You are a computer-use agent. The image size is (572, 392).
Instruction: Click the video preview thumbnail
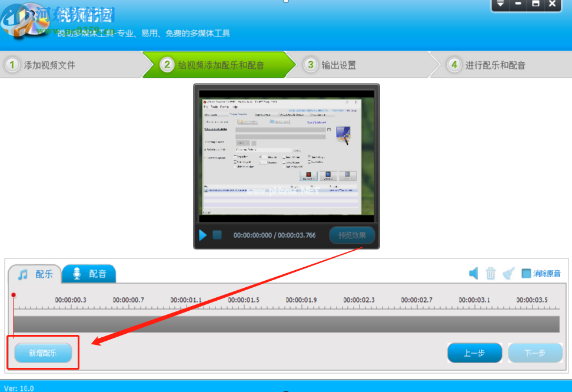click(x=286, y=156)
